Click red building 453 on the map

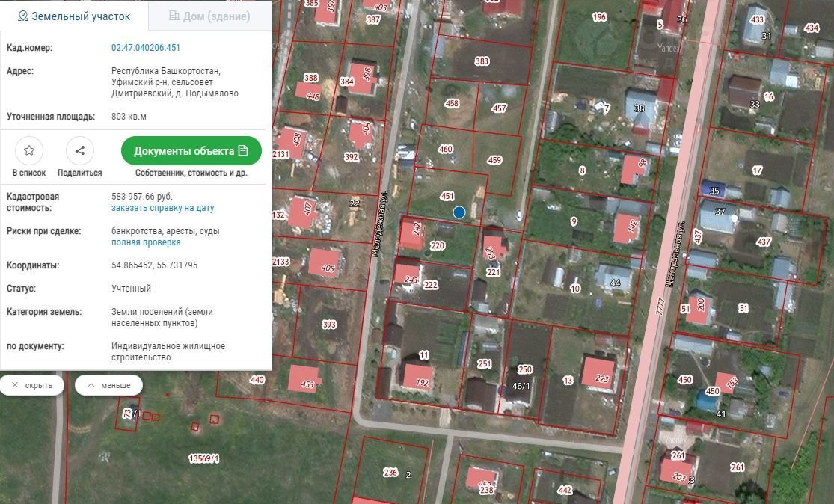coord(305,378)
